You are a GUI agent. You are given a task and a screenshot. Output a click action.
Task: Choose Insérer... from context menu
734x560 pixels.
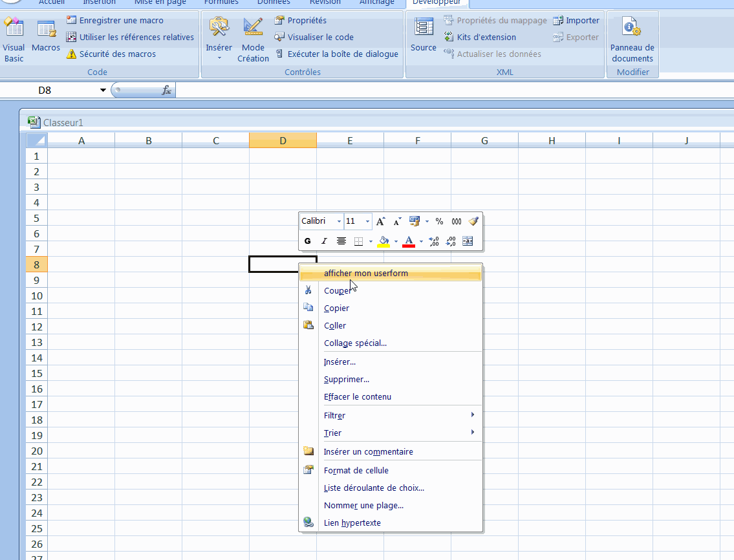click(391, 362)
